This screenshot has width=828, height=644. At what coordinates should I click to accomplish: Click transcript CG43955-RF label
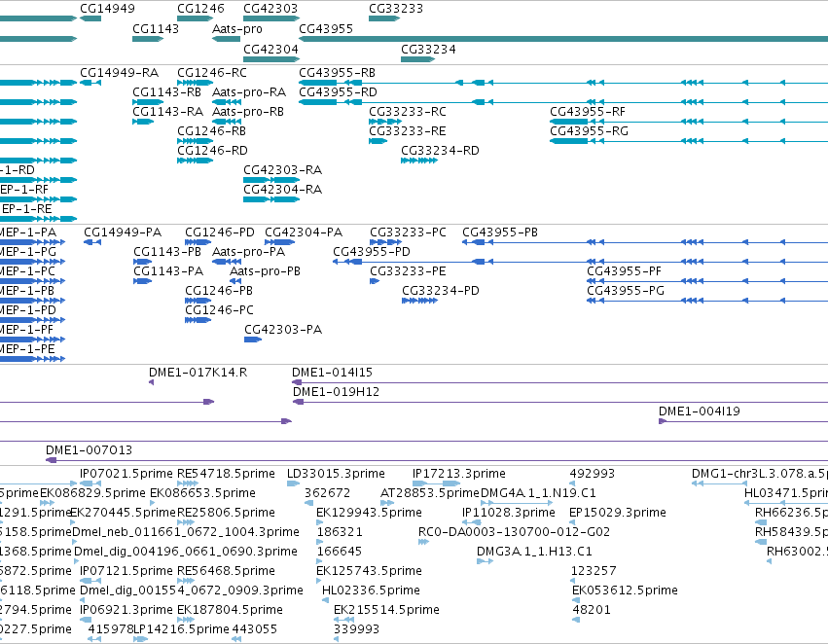(588, 111)
